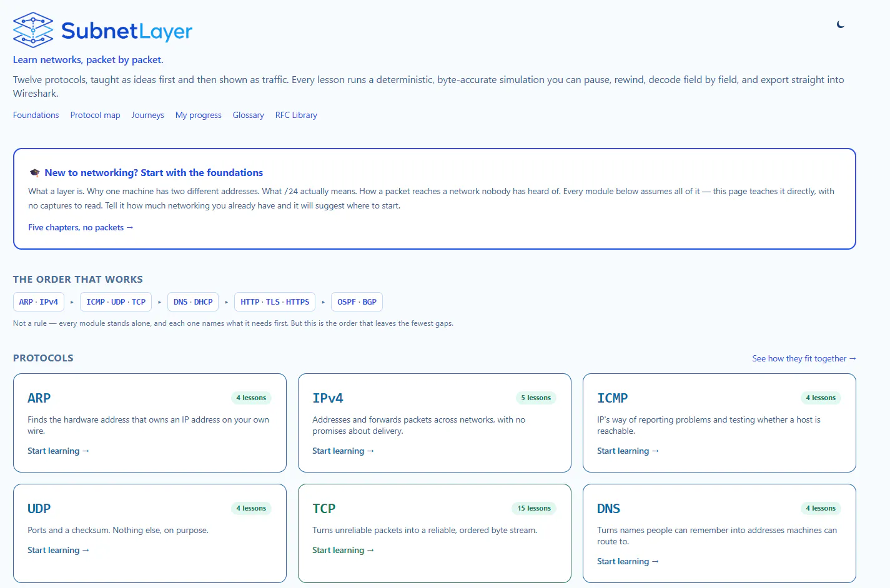The image size is (890, 588).
Task: Click the 'Learn networks, packet by packet.' tagline
Action: [x=88, y=60]
